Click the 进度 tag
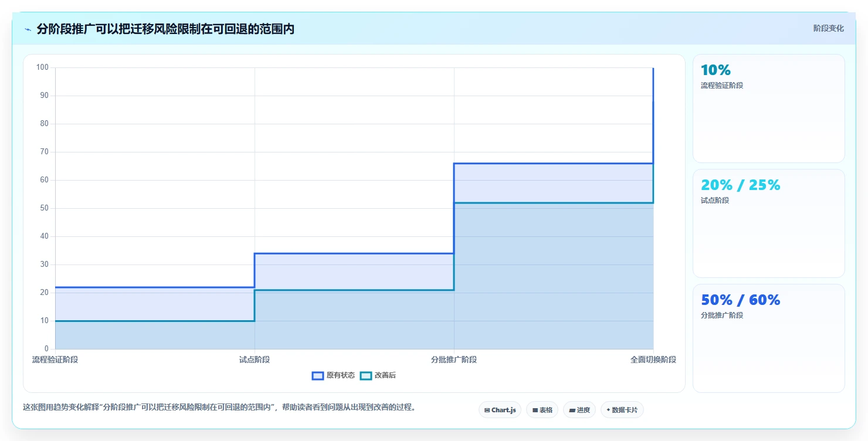868x441 pixels. pyautogui.click(x=579, y=410)
